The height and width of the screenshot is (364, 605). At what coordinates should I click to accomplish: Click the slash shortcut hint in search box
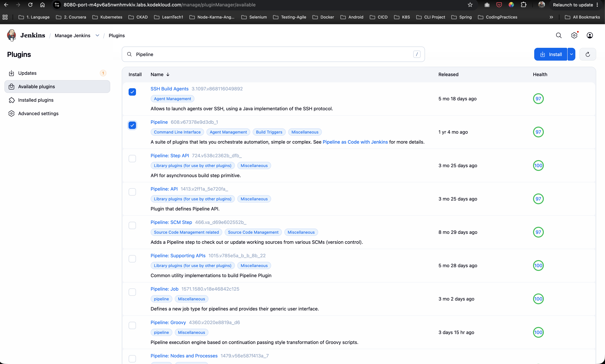click(x=417, y=54)
